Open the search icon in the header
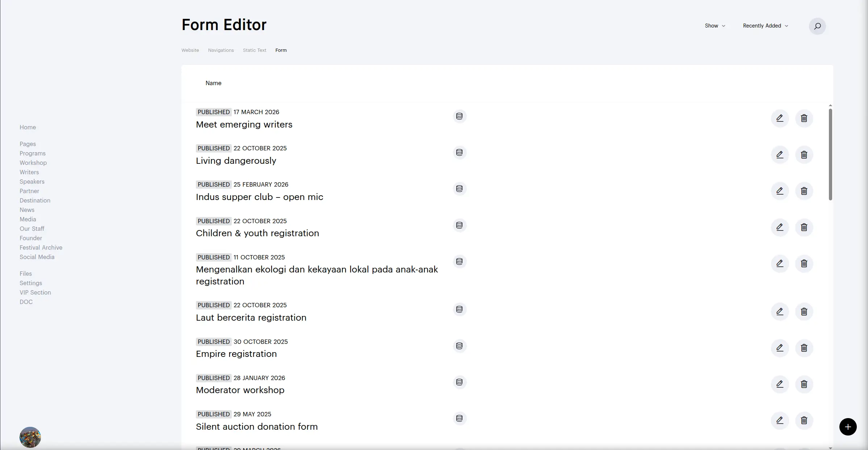868x450 pixels. (817, 26)
